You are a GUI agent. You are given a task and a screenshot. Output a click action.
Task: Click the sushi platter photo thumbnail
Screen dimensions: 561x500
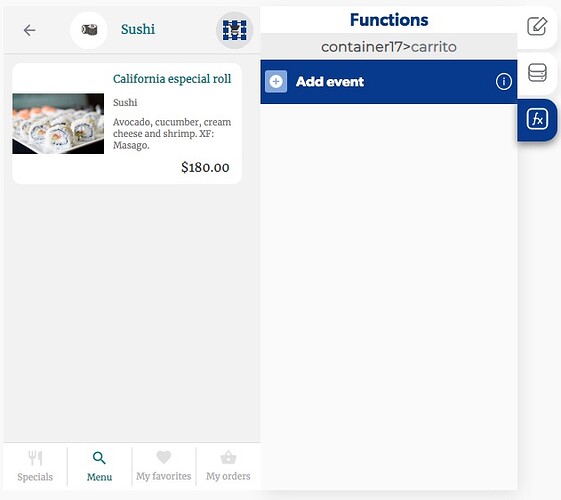58,124
